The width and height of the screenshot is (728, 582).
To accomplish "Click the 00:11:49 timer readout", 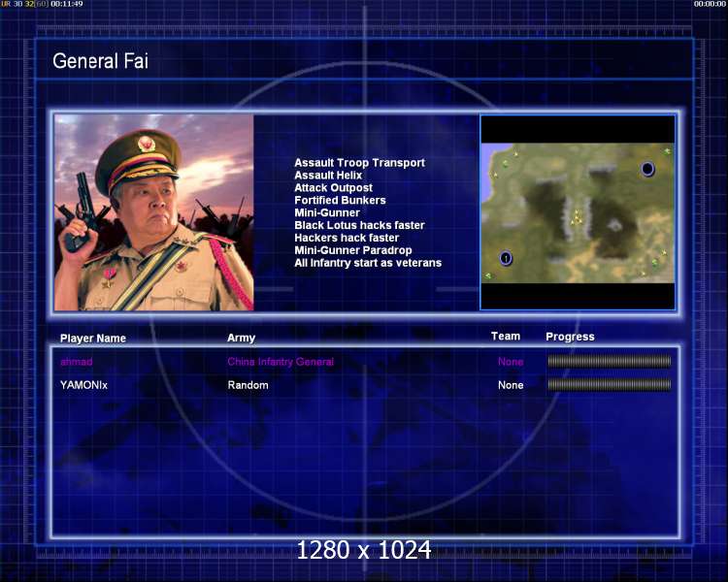I will [66, 4].
